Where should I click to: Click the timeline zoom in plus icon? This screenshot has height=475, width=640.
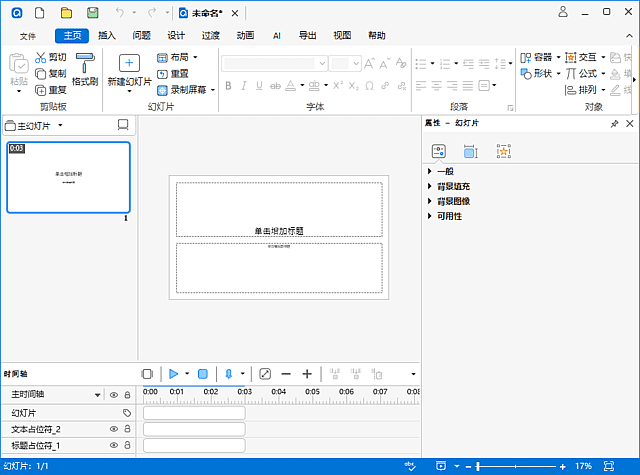[x=307, y=373]
